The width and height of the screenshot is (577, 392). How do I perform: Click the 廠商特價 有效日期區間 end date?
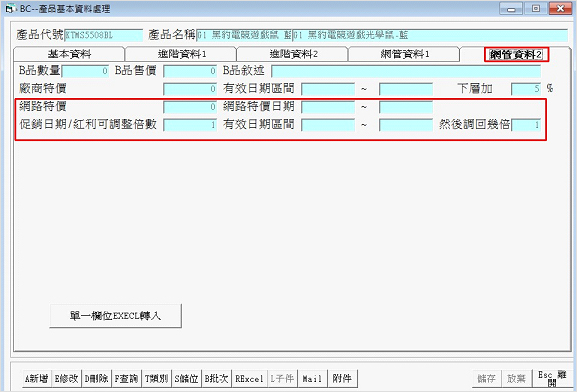pyautogui.click(x=406, y=89)
